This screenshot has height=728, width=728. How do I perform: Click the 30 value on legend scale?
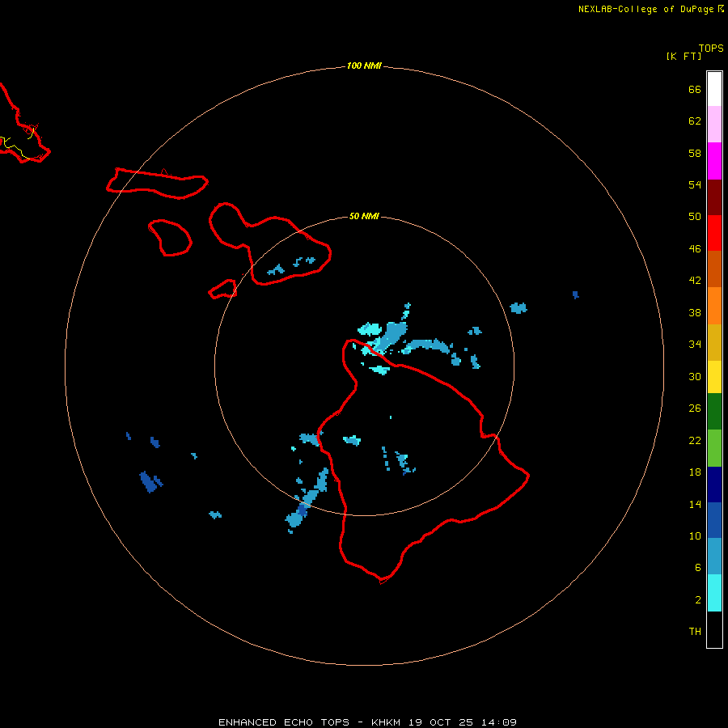(695, 376)
